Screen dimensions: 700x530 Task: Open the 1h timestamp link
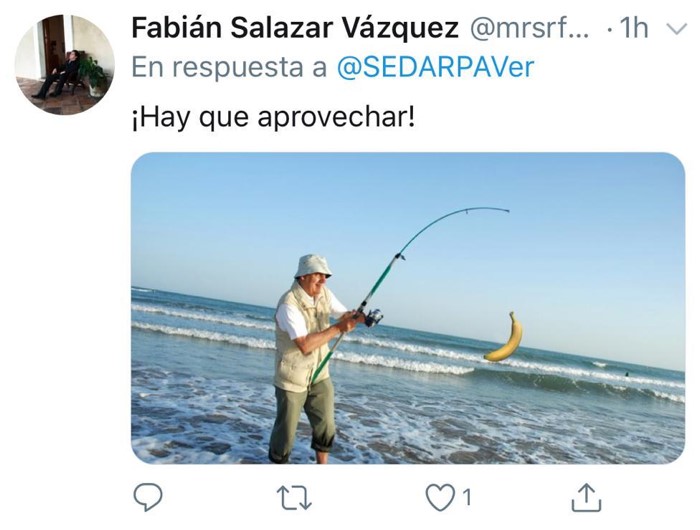[633, 28]
